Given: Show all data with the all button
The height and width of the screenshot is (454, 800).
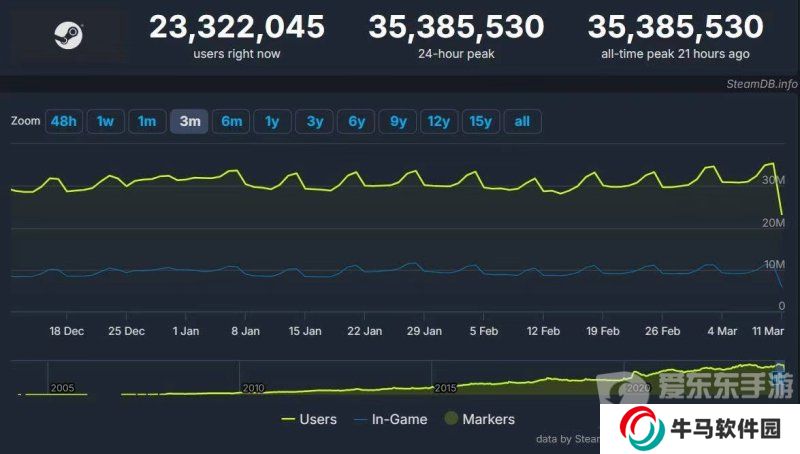Looking at the screenshot, I should (522, 122).
